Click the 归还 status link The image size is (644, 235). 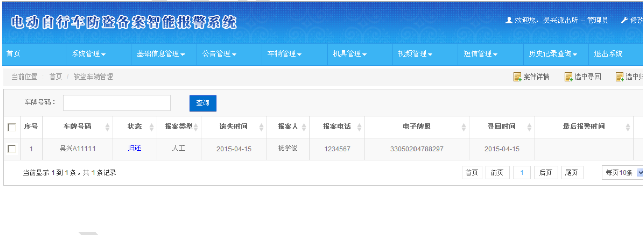pyautogui.click(x=134, y=148)
